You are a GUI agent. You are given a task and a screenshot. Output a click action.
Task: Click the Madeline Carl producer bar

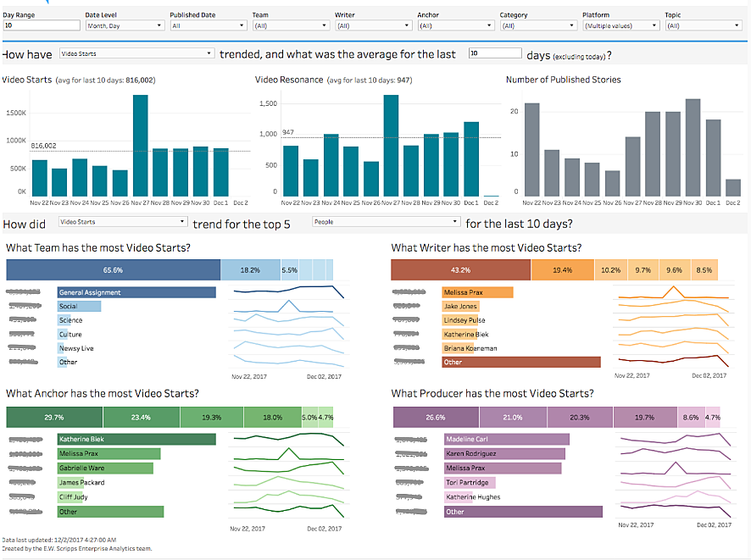pyautogui.click(x=506, y=440)
